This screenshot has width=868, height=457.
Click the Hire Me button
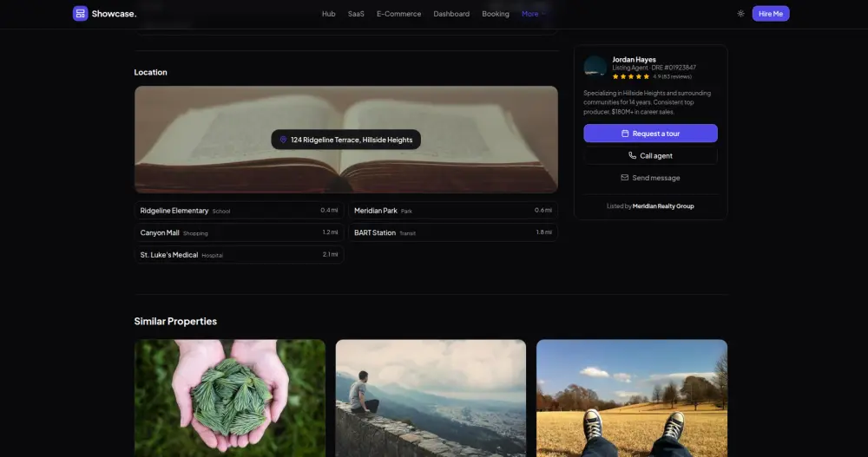click(x=771, y=13)
